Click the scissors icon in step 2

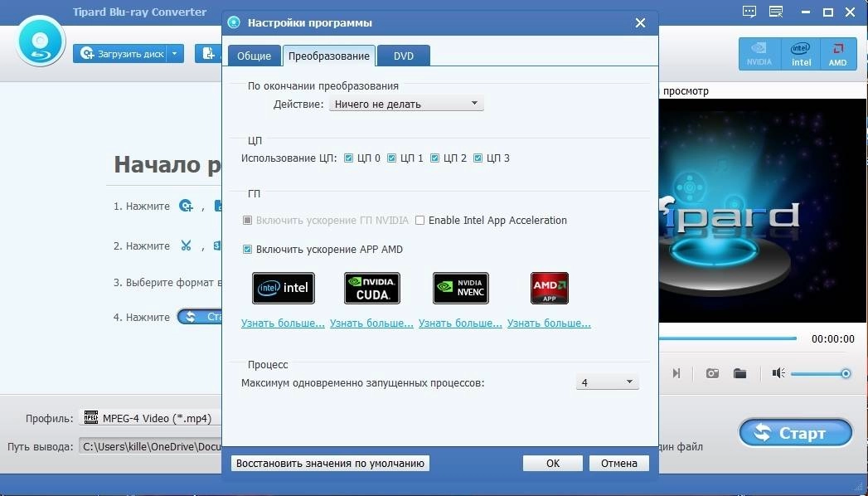click(x=186, y=246)
